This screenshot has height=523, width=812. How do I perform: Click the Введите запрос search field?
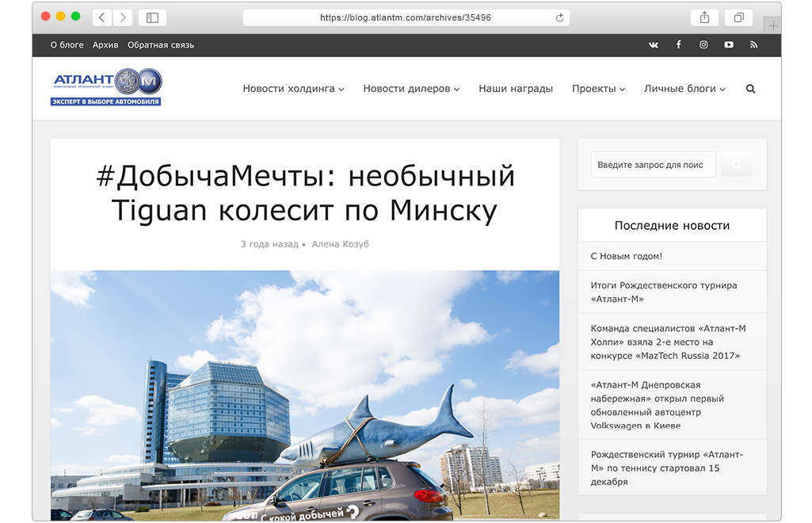[653, 165]
